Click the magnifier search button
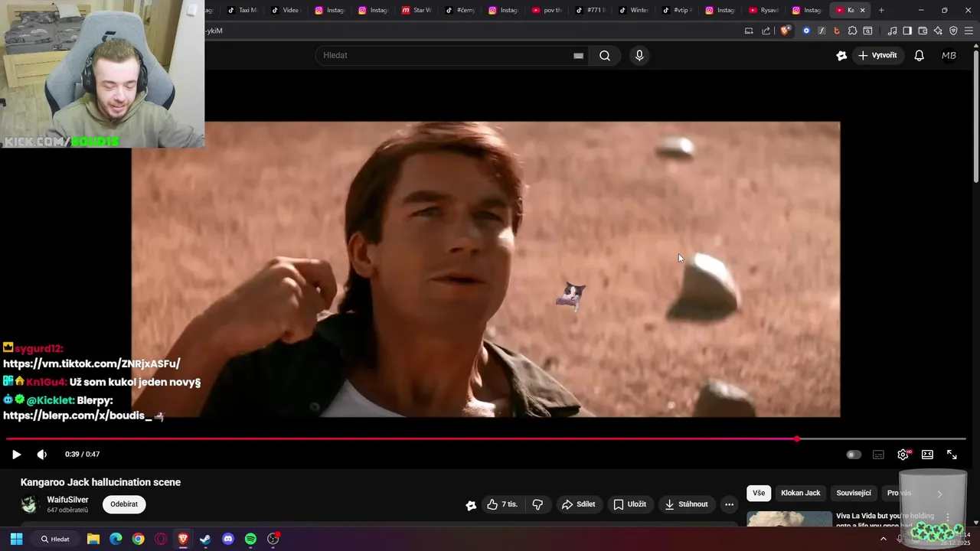Viewport: 980px width, 551px height. [605, 55]
